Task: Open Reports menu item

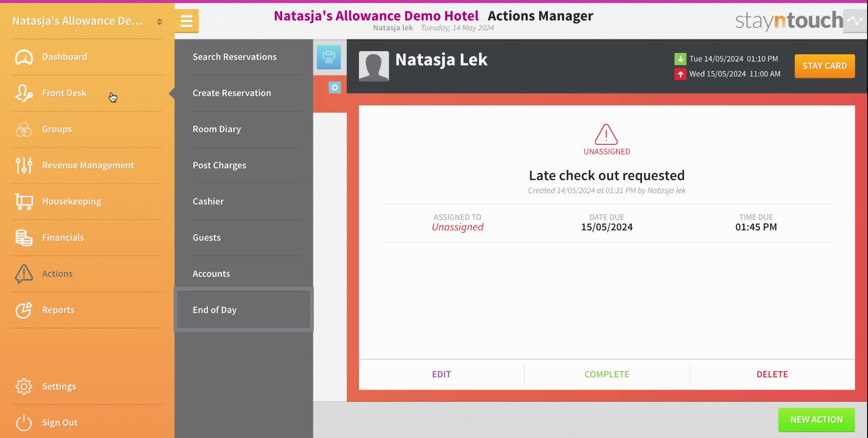Action: [87, 310]
